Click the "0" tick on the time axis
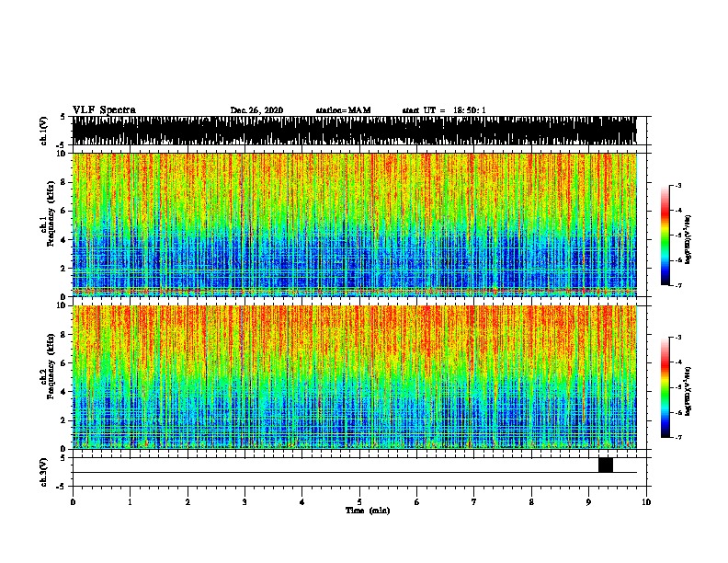The width and height of the screenshot is (728, 563). (73, 502)
